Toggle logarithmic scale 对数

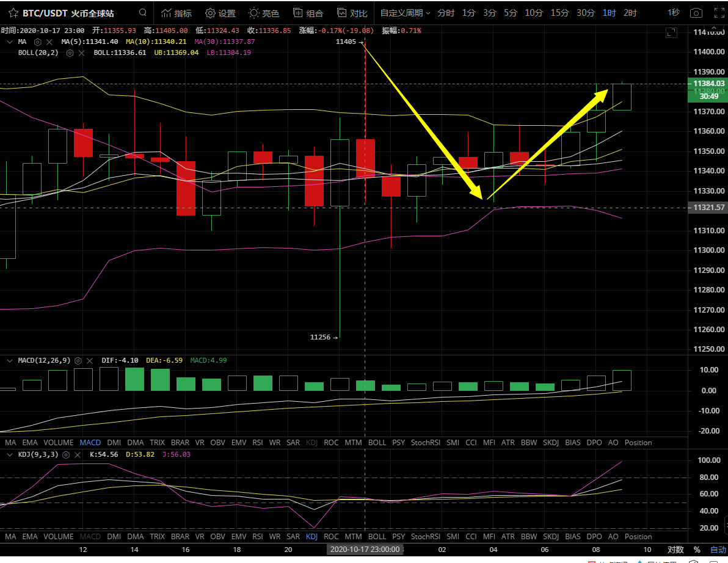point(675,550)
